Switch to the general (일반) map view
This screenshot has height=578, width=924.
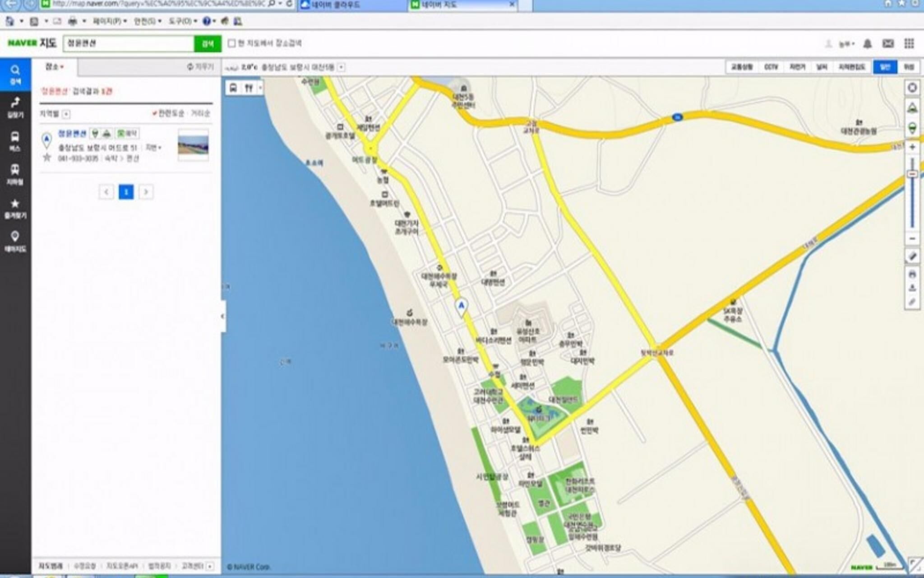pos(885,67)
